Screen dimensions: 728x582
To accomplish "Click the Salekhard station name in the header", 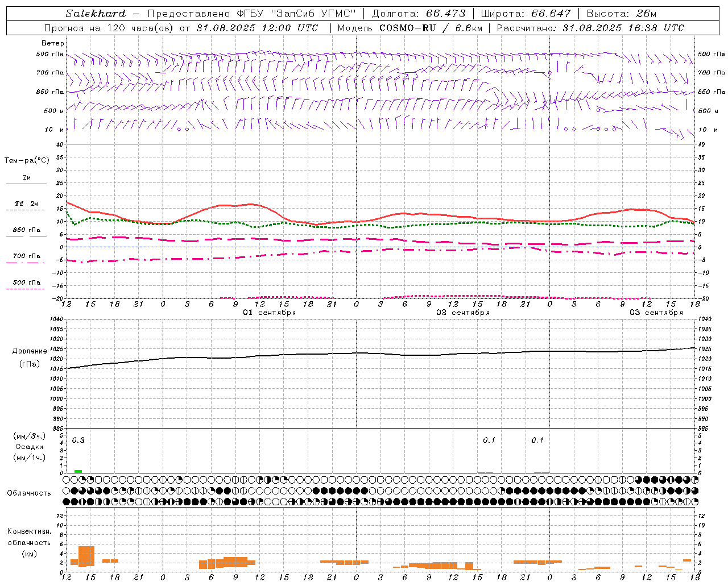I will click(x=96, y=14).
